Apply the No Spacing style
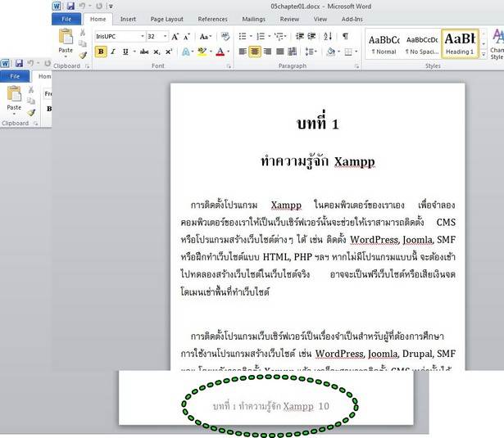504x438 pixels. point(422,44)
